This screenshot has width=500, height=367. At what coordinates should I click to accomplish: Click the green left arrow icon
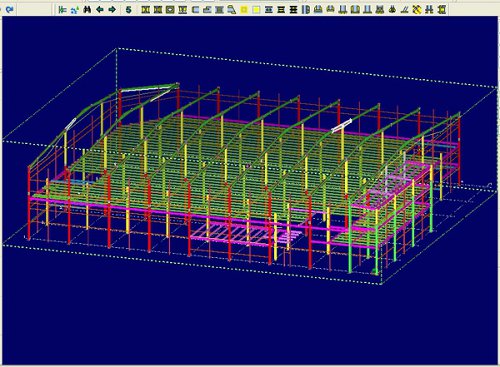coord(100,10)
